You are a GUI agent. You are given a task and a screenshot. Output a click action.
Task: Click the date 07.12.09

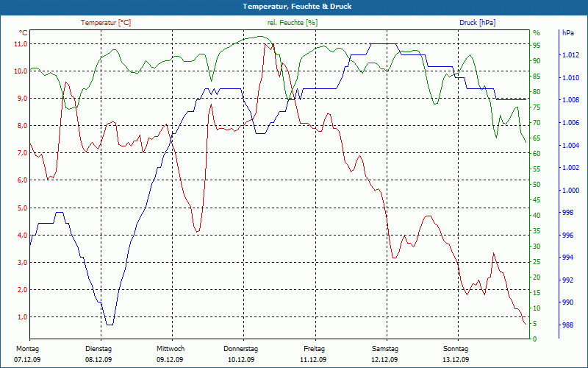(x=27, y=360)
